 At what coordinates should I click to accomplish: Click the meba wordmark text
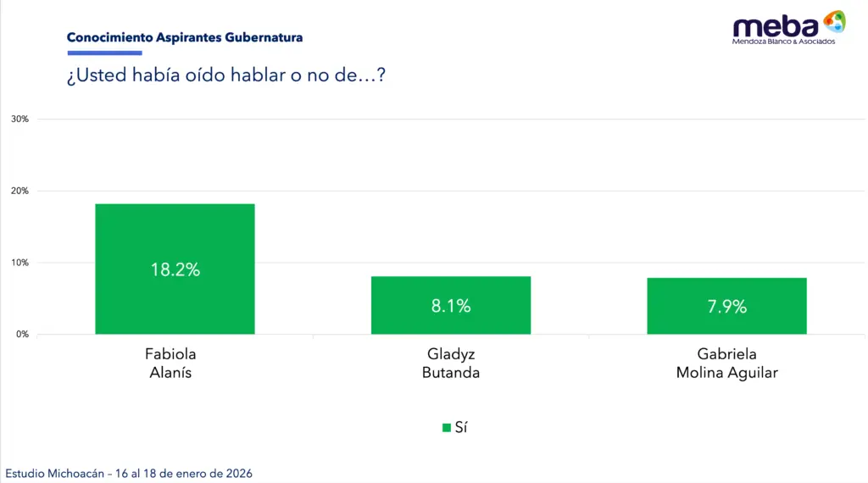[776, 25]
